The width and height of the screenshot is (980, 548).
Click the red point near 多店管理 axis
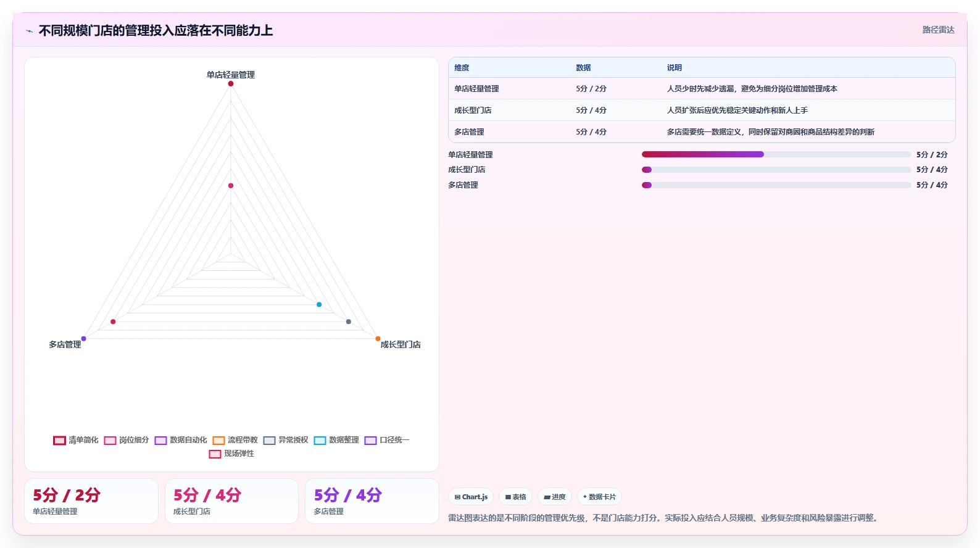pos(113,322)
